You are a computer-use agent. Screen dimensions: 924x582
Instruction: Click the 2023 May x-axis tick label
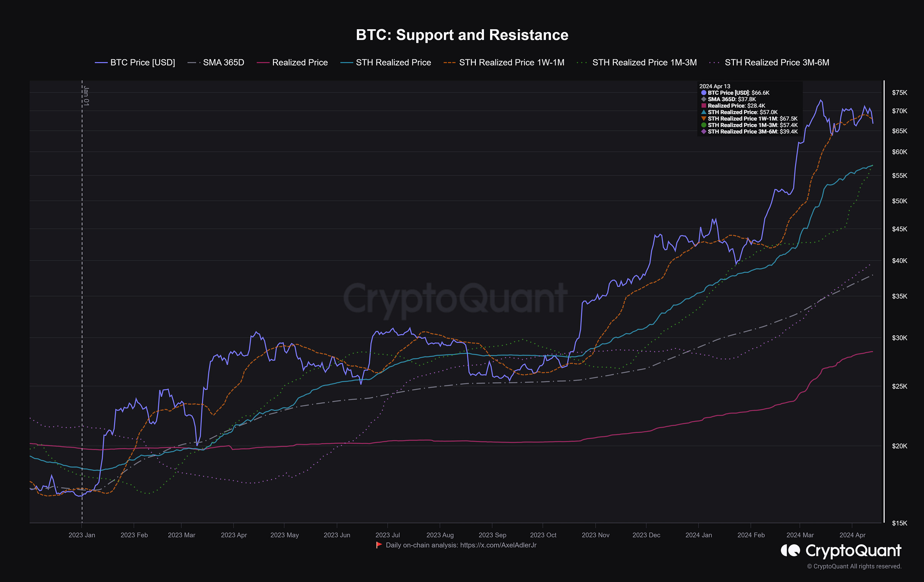(285, 535)
